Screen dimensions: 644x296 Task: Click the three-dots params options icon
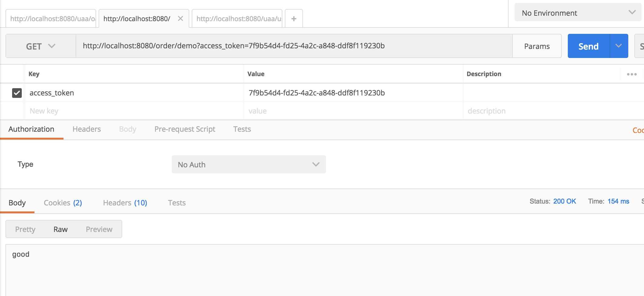pos(632,74)
